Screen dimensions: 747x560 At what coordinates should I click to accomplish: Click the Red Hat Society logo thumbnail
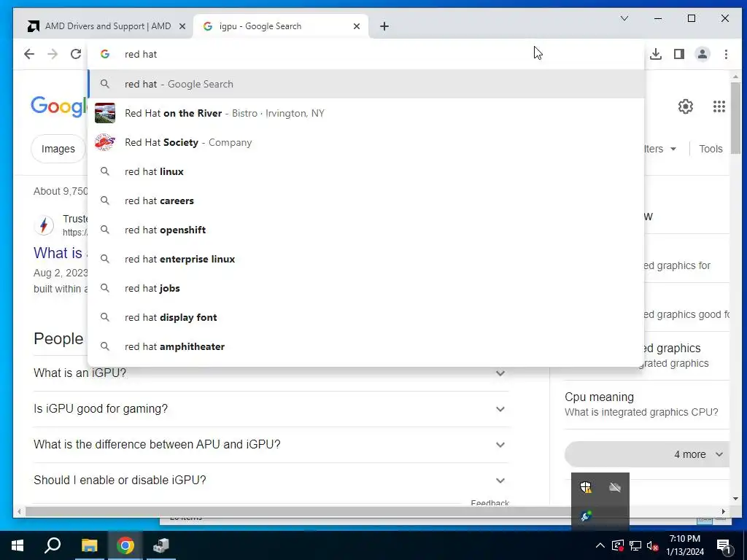coord(105,142)
